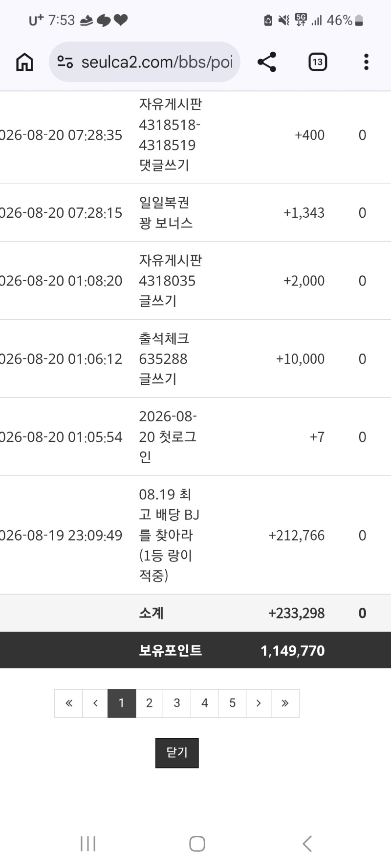The height and width of the screenshot is (868, 391).
Task: Tap the Android recent apps icon
Action: [88, 844]
